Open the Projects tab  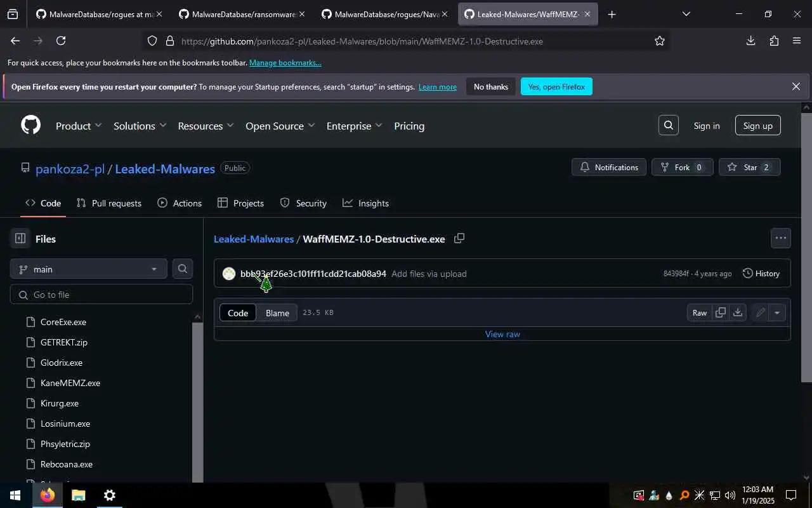pyautogui.click(x=240, y=203)
